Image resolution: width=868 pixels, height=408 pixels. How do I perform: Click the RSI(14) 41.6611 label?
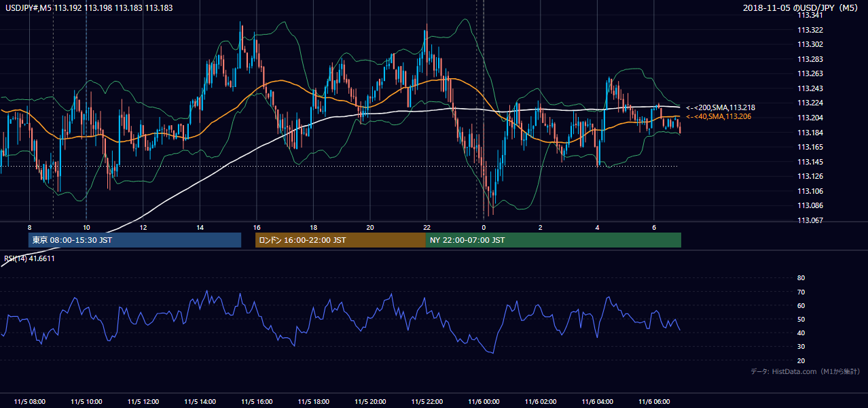pyautogui.click(x=30, y=258)
